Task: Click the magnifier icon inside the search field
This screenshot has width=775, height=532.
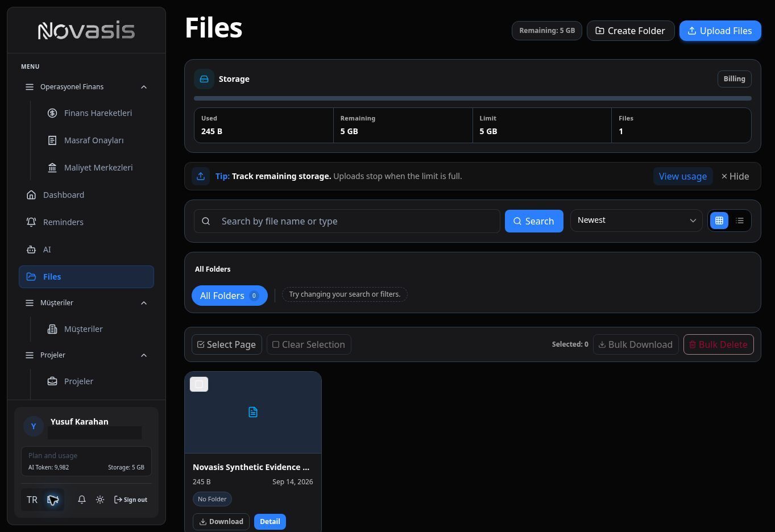Action: 206,221
